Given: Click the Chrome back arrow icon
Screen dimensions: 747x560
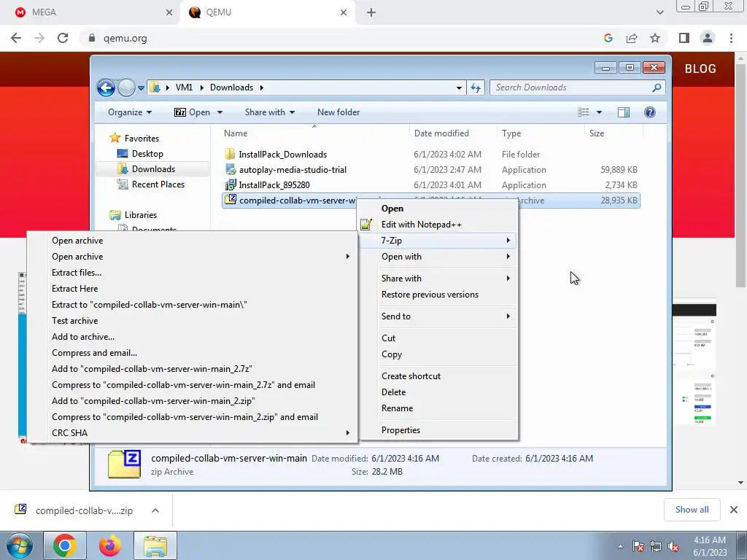Looking at the screenshot, I should pos(16,38).
